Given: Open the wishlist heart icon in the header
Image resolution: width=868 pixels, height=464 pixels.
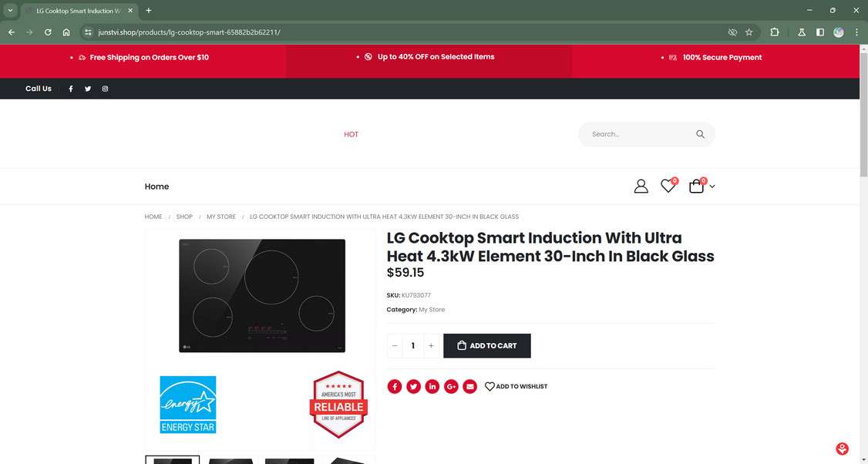Looking at the screenshot, I should (668, 186).
